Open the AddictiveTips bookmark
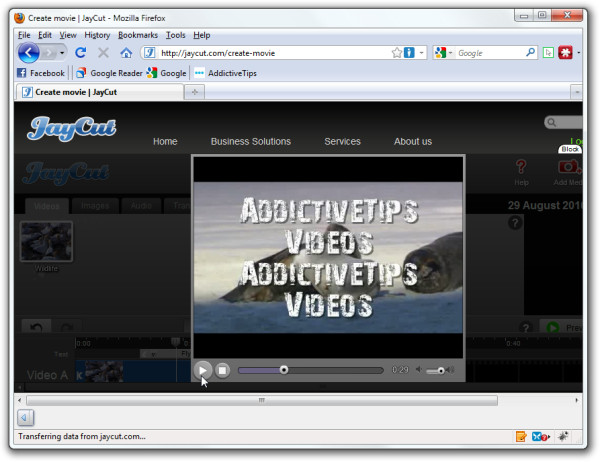 pyautogui.click(x=225, y=73)
